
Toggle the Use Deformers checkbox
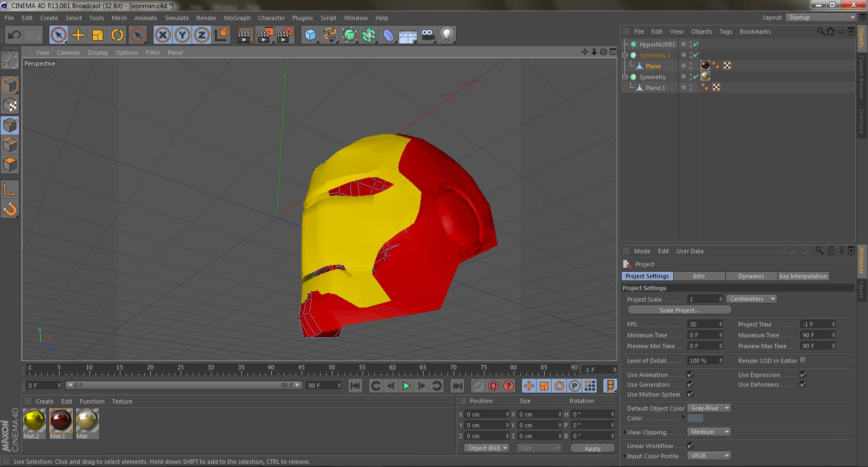click(803, 385)
